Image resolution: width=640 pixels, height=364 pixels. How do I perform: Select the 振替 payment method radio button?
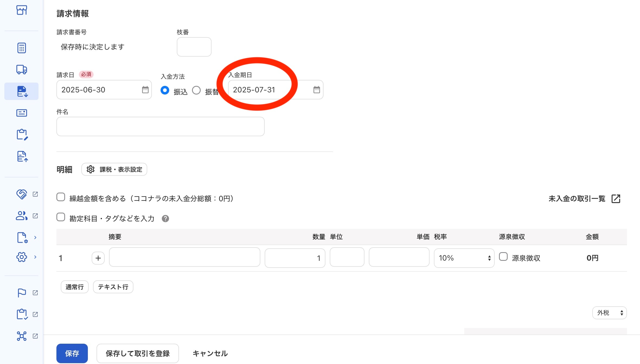coord(196,90)
